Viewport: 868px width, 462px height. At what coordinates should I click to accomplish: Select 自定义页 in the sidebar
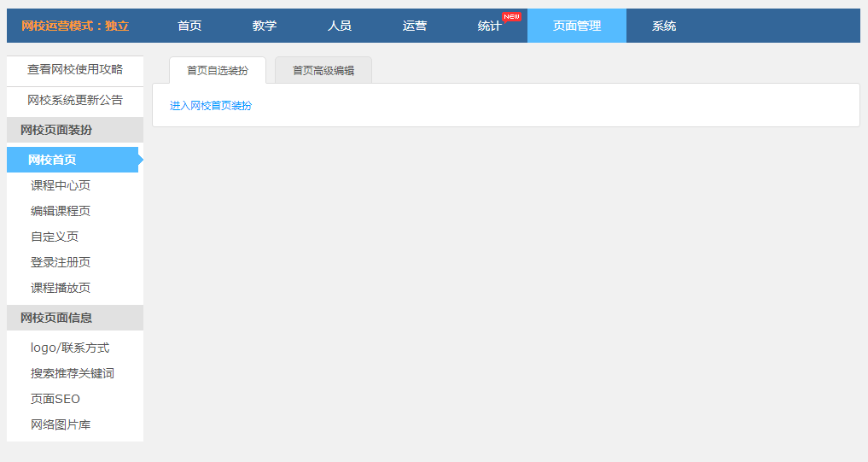pos(55,237)
